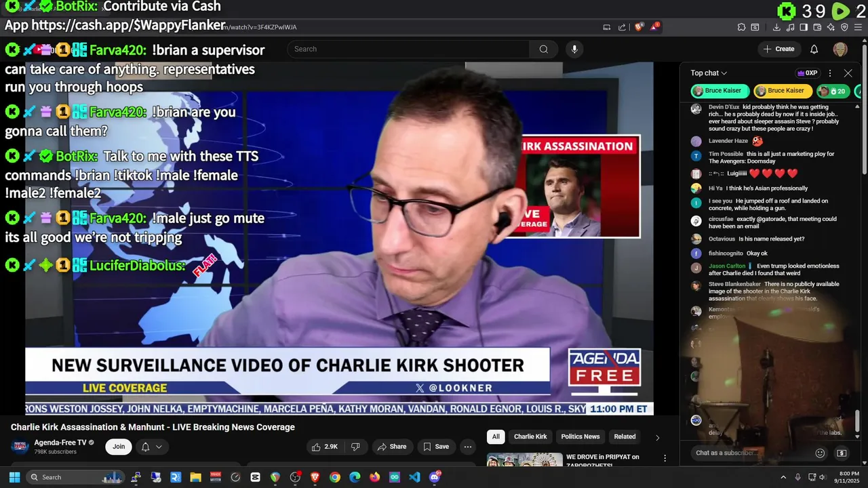The height and width of the screenshot is (488, 868).
Task: Open Brave Shields lion icon
Action: coord(639,27)
